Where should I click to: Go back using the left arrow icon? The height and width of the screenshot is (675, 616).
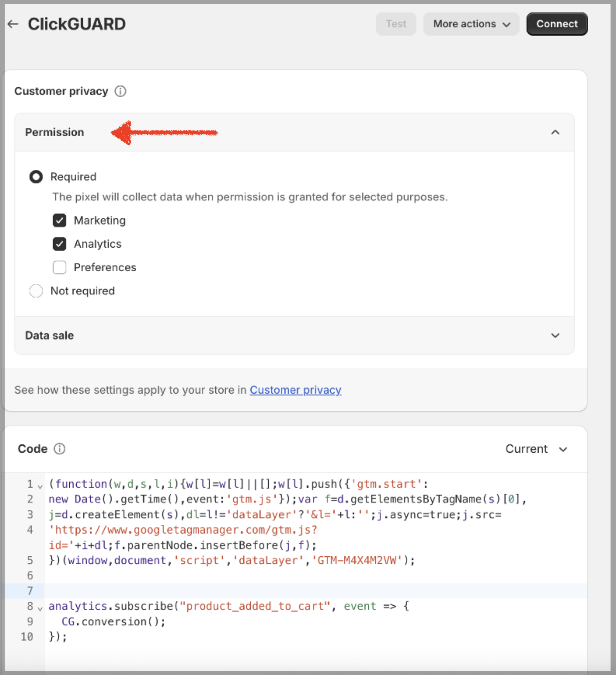13,24
